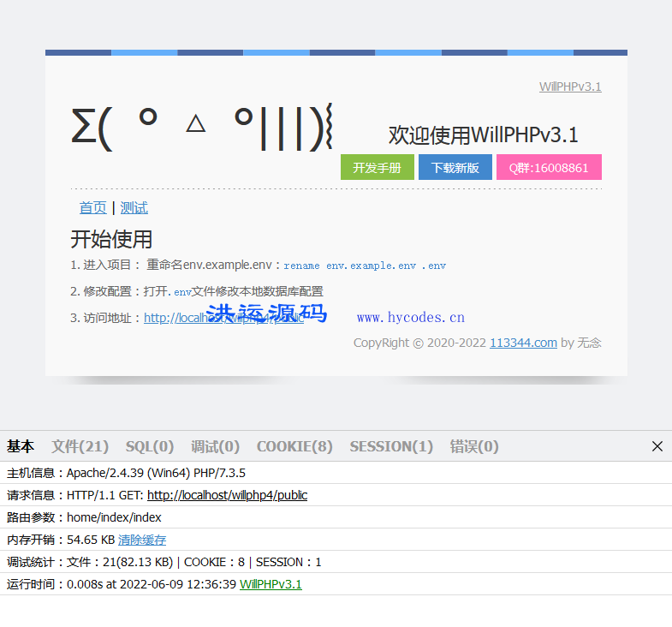672x627 pixels.
Task: Open the SQL(0) tab
Action: (150, 446)
